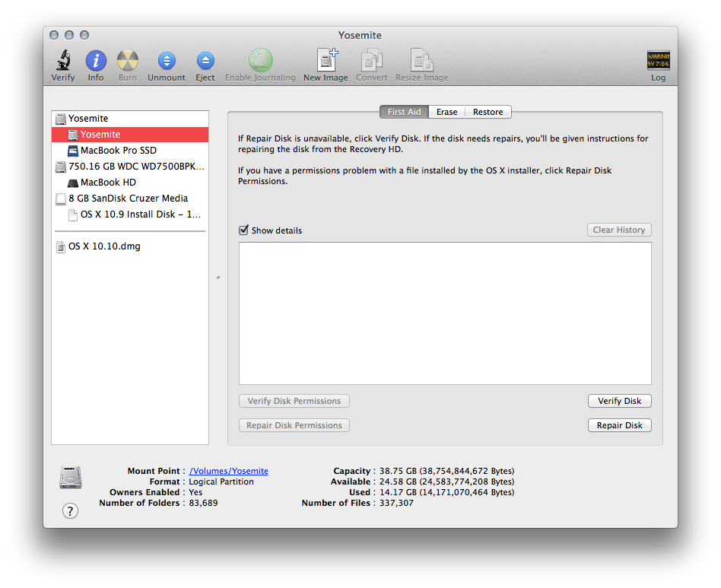Click the Burn toolbar icon
This screenshot has height=588, width=721.
127,61
